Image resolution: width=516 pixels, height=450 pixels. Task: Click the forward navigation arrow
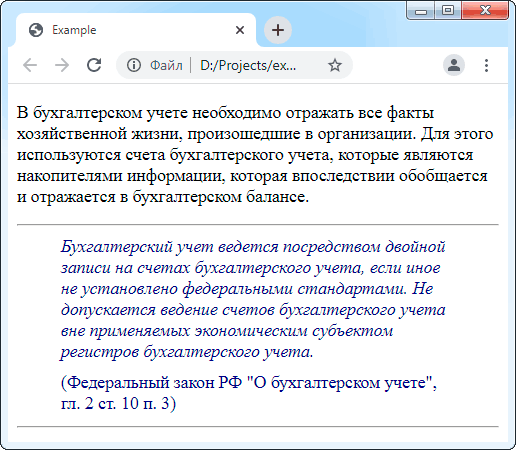62,65
